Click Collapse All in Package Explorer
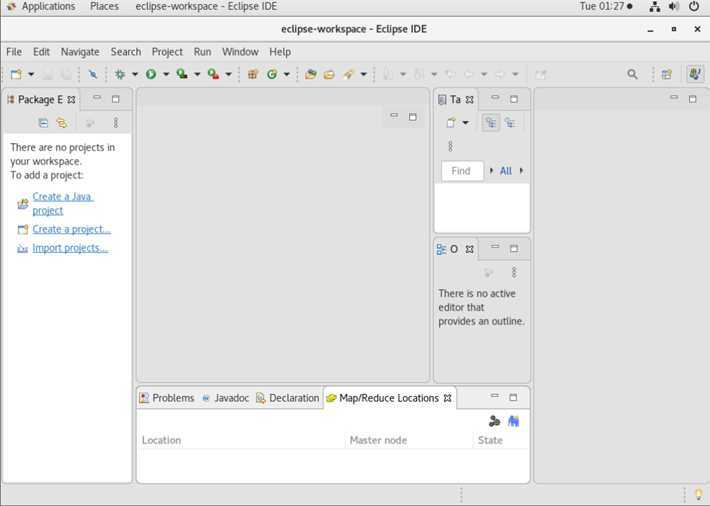710x506 pixels. [x=43, y=123]
